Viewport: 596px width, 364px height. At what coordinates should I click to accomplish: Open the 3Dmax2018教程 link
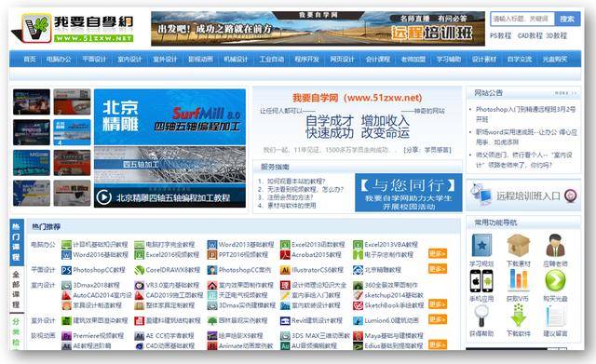point(96,285)
